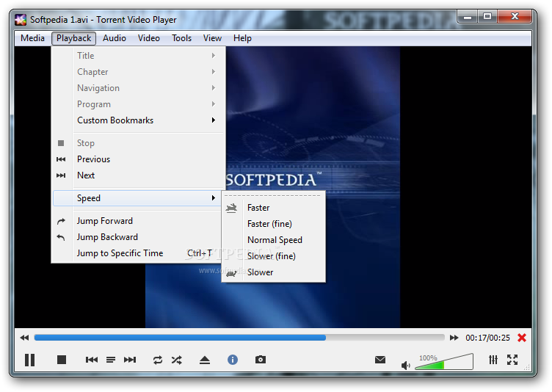The image size is (552, 392).
Task: Skip to the previous media in the bottom toolbar
Action: pos(92,360)
